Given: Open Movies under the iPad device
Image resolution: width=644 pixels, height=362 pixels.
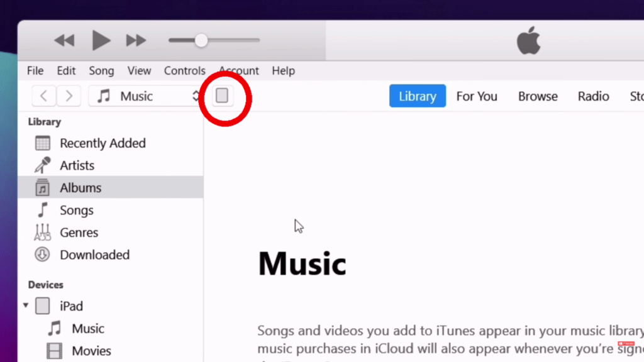Looking at the screenshot, I should pos(91,351).
